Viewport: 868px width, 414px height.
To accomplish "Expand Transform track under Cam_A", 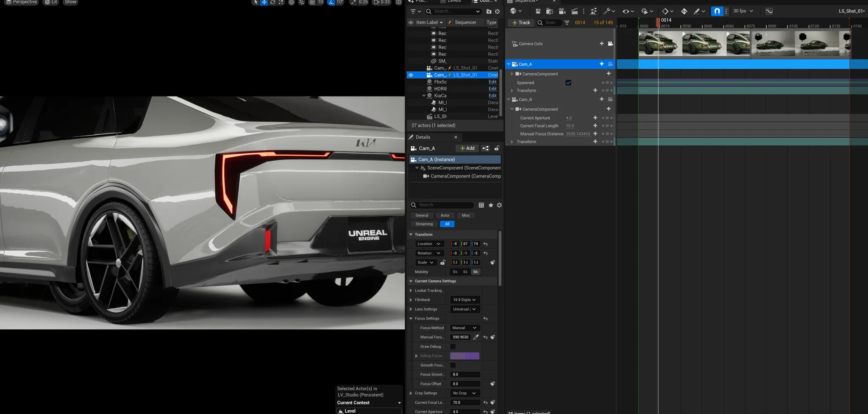I will point(512,91).
